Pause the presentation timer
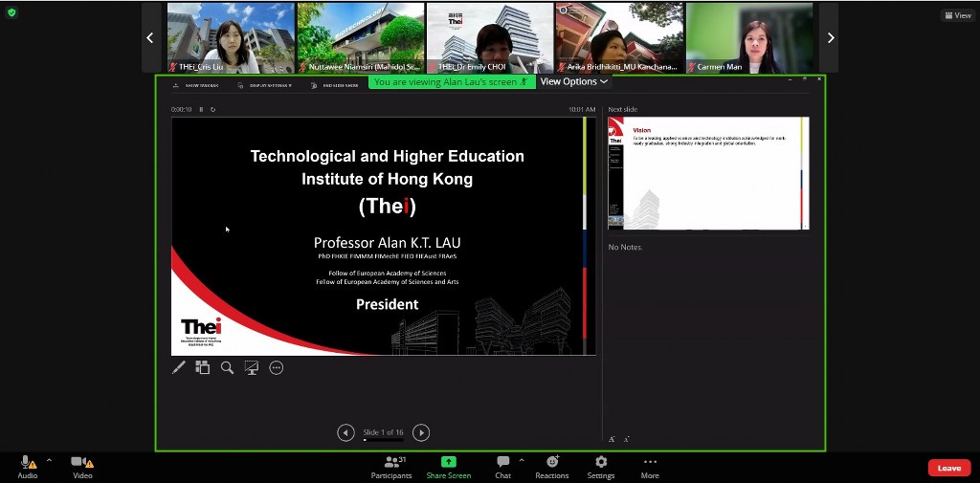Image resolution: width=980 pixels, height=483 pixels. point(201,110)
